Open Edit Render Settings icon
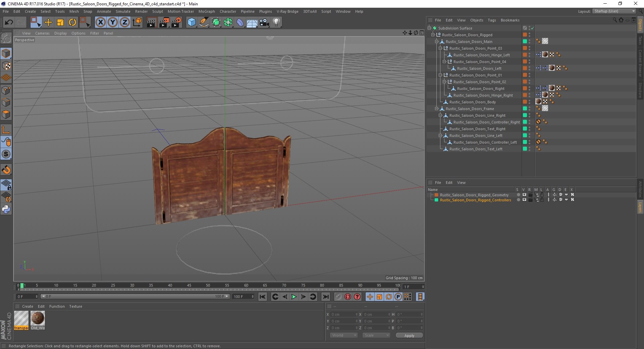This screenshot has height=349, width=644. tap(176, 22)
